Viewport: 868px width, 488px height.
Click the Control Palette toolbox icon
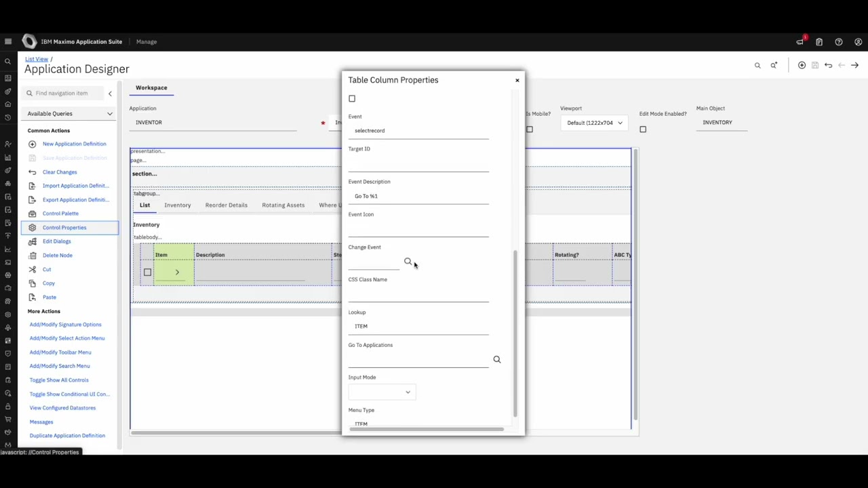coord(32,213)
